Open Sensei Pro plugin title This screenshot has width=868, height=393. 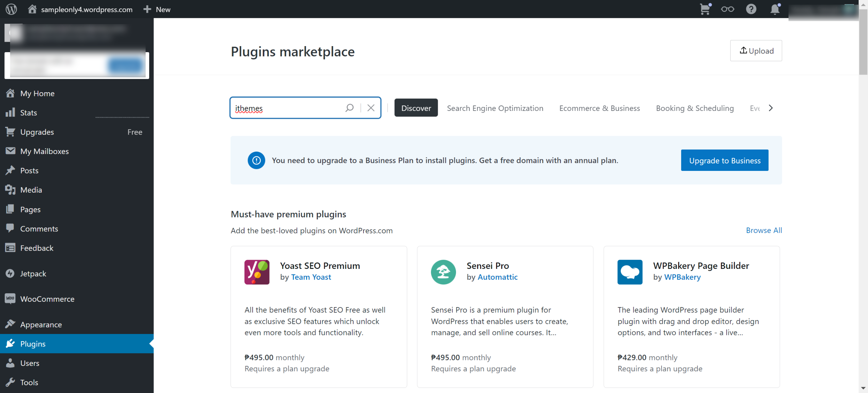point(488,266)
